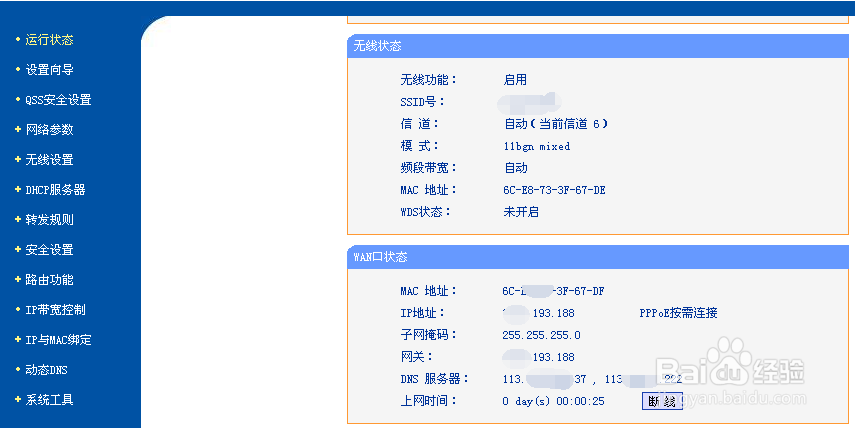855x428 pixels.
Task: Open the 运行状态 menu item
Action: pos(49,40)
